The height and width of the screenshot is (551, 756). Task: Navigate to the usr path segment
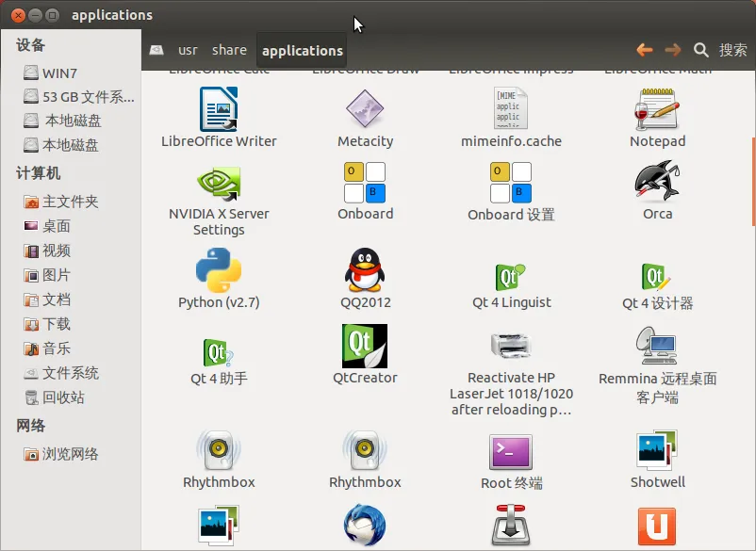pyautogui.click(x=188, y=50)
